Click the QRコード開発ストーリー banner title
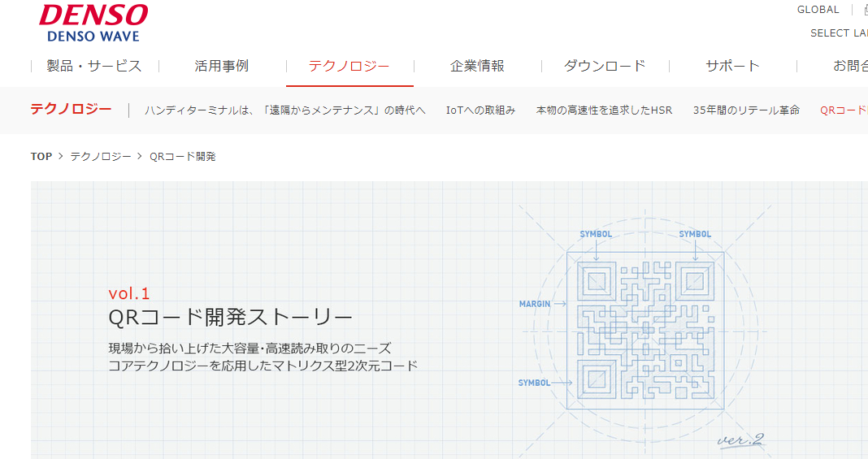 231,316
